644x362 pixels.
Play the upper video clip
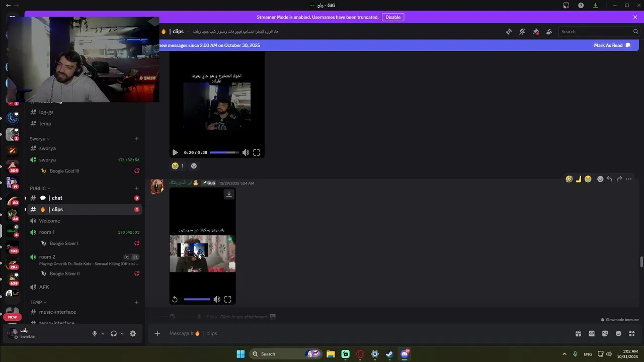[x=175, y=152]
